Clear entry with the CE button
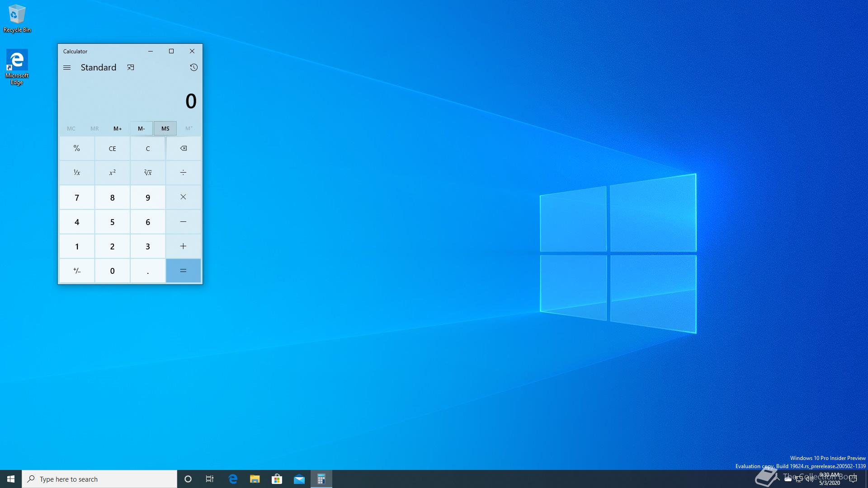 pos(112,148)
